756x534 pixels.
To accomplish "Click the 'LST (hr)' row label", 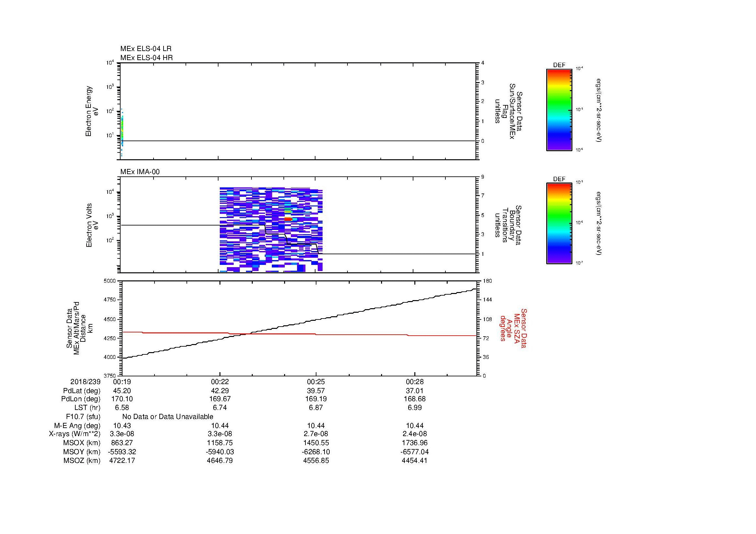I will pos(87,408).
